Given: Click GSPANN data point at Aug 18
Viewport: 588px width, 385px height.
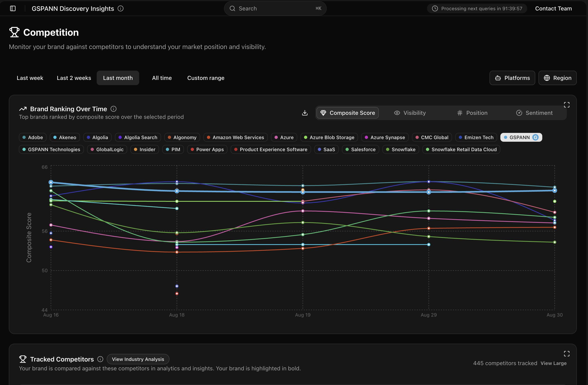Looking at the screenshot, I should [177, 191].
